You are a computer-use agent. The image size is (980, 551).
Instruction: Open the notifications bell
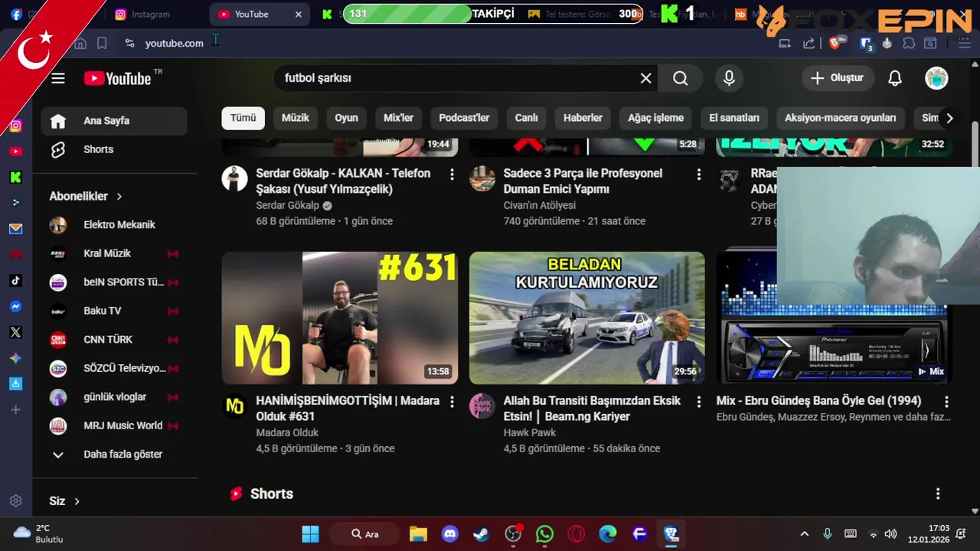[x=895, y=78]
